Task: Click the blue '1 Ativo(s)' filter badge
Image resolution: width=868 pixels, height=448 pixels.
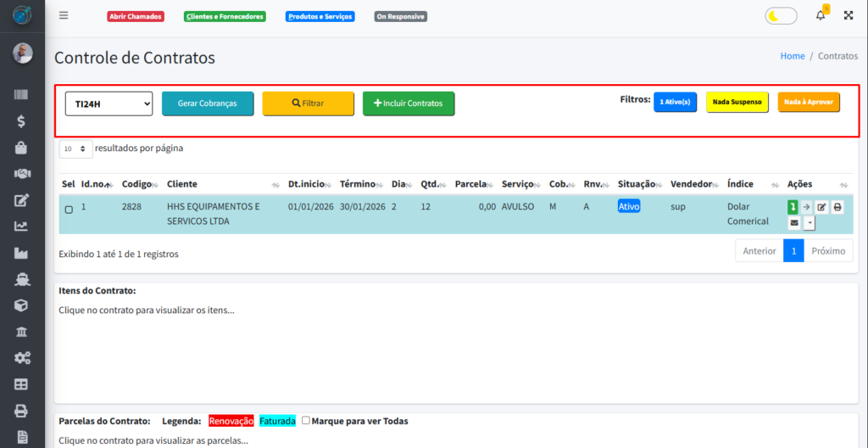Action: 675,103
